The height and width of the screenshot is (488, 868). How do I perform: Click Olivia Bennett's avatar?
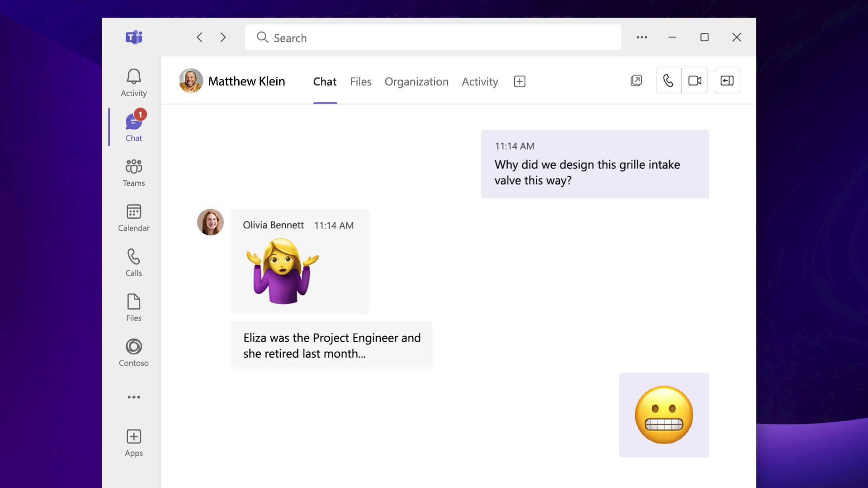click(x=210, y=222)
